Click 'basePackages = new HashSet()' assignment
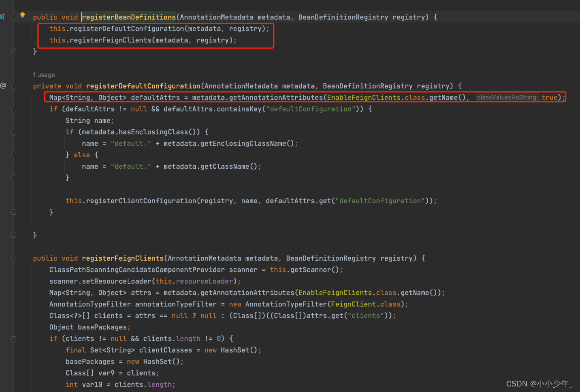 point(125,361)
